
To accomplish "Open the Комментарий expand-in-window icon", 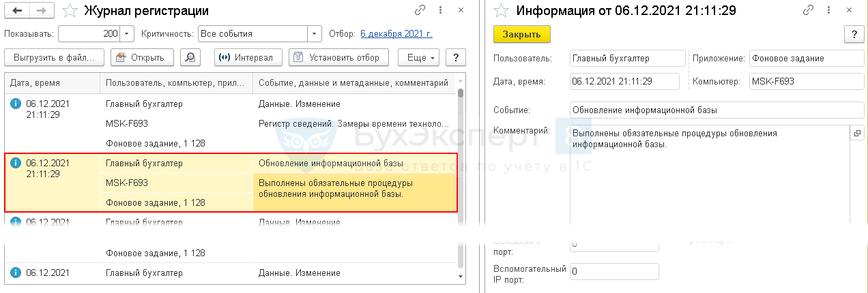I will point(857,134).
